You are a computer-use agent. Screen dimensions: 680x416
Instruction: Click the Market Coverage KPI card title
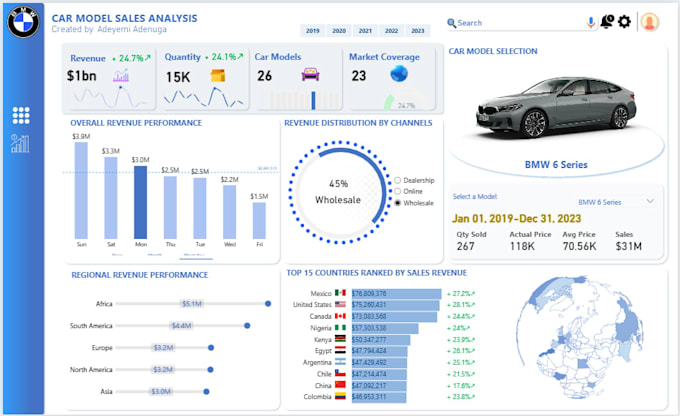pyautogui.click(x=384, y=57)
